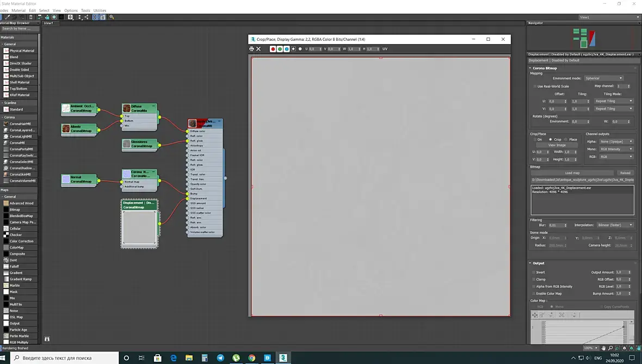Screen dimensions: 642x364
Task: Click the move point tool in Color Map
Action: pyautogui.click(x=535, y=315)
